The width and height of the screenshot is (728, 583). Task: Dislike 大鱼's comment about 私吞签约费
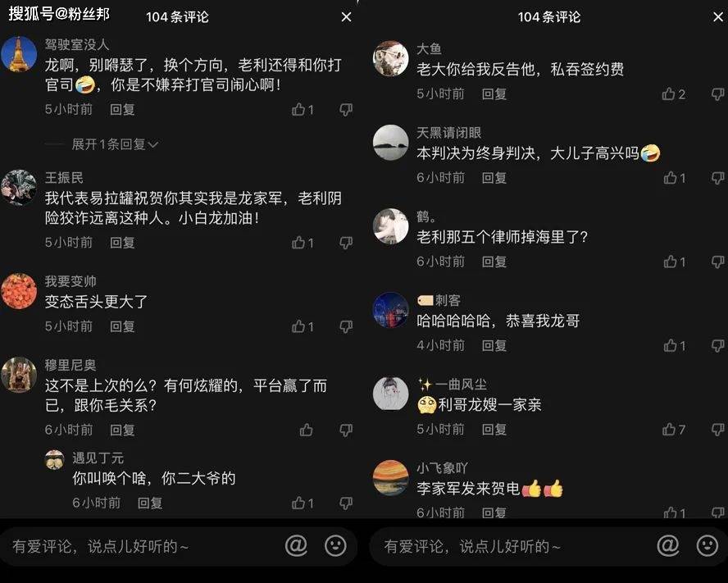[718, 94]
